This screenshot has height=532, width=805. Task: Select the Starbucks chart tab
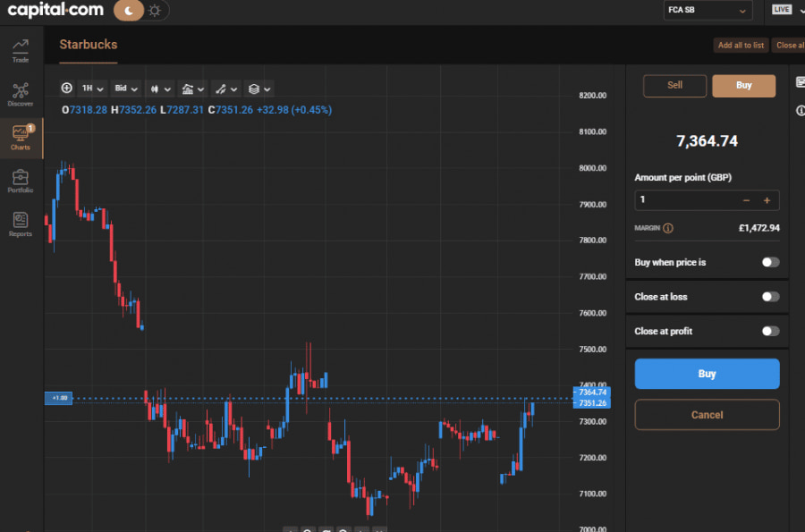pos(88,45)
